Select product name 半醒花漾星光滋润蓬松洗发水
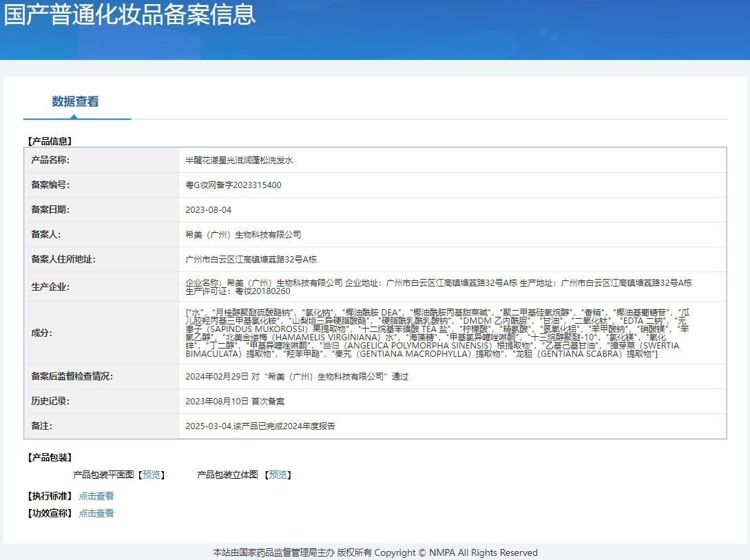This screenshot has height=560, width=750. pyautogui.click(x=239, y=160)
